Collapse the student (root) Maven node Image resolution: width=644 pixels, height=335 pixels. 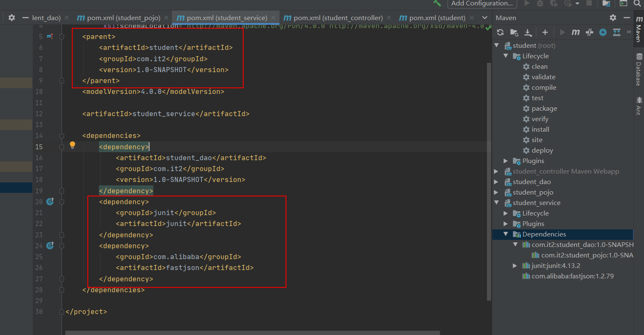click(497, 45)
